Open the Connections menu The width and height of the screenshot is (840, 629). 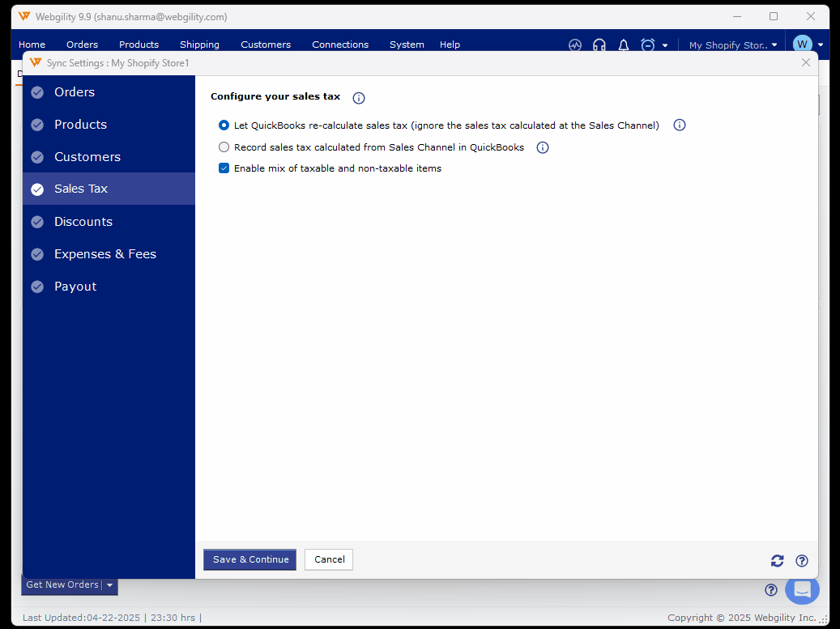point(340,45)
